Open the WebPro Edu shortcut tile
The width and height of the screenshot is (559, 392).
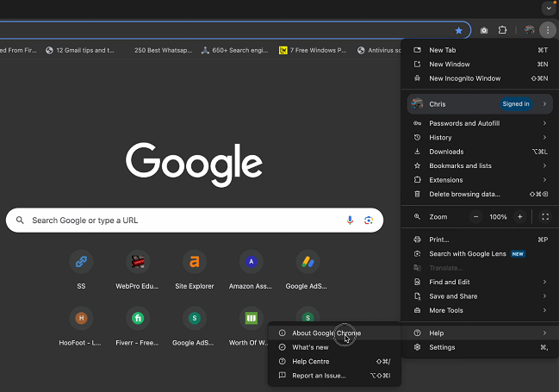[x=138, y=270]
